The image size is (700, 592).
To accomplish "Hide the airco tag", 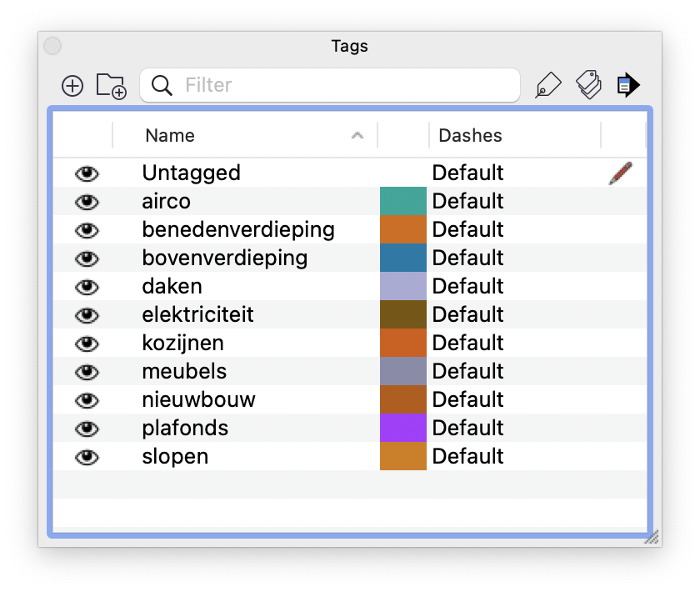I will coord(87,202).
